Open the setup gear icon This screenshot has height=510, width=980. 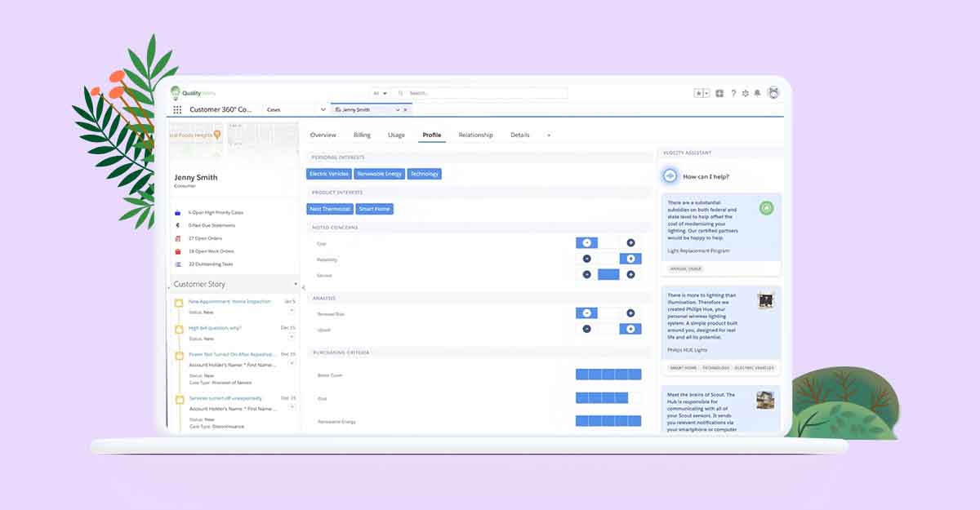click(745, 93)
